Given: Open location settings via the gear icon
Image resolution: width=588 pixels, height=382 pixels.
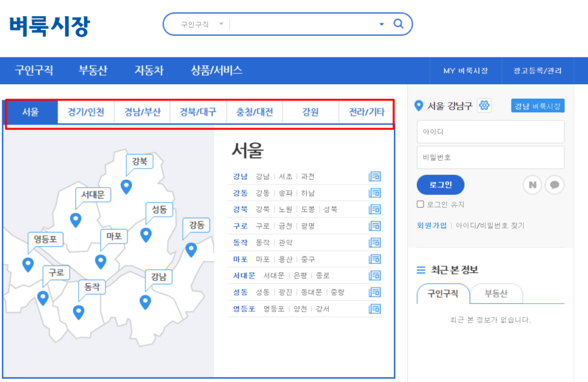Looking at the screenshot, I should coord(483,106).
